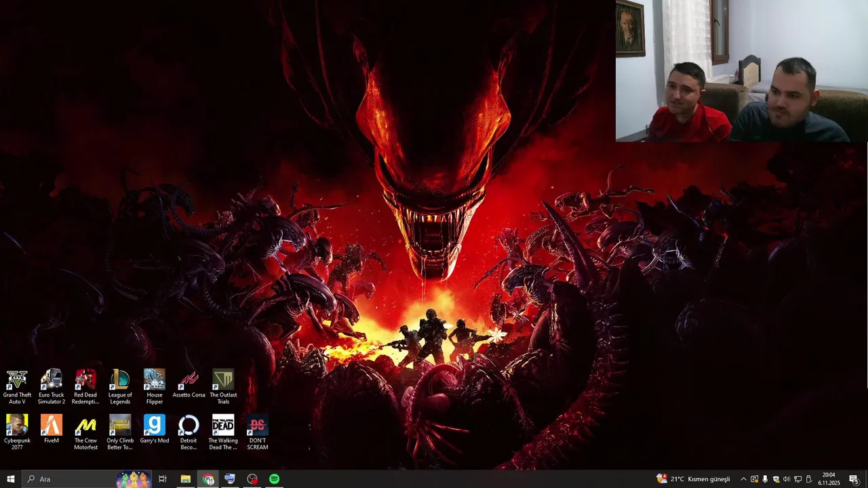Select the FiveM desktop icon
868x488 pixels.
coord(52,430)
